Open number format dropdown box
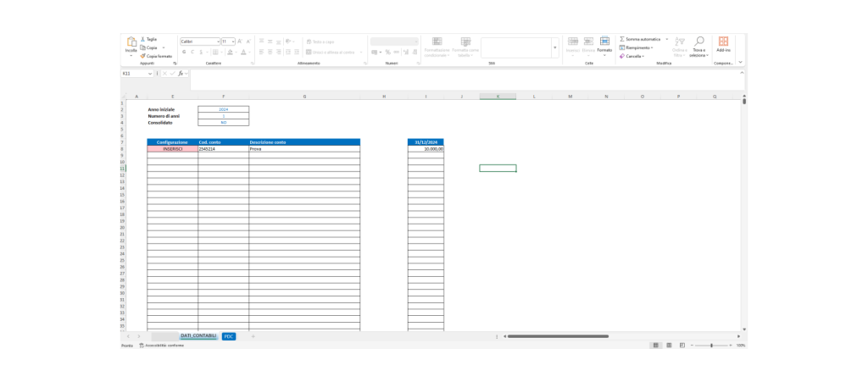The image size is (868, 382). (x=394, y=42)
